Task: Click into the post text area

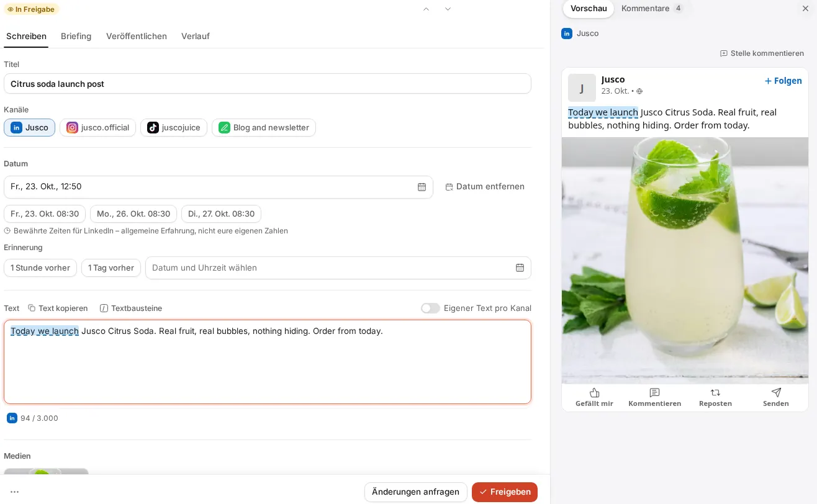Action: (268, 362)
